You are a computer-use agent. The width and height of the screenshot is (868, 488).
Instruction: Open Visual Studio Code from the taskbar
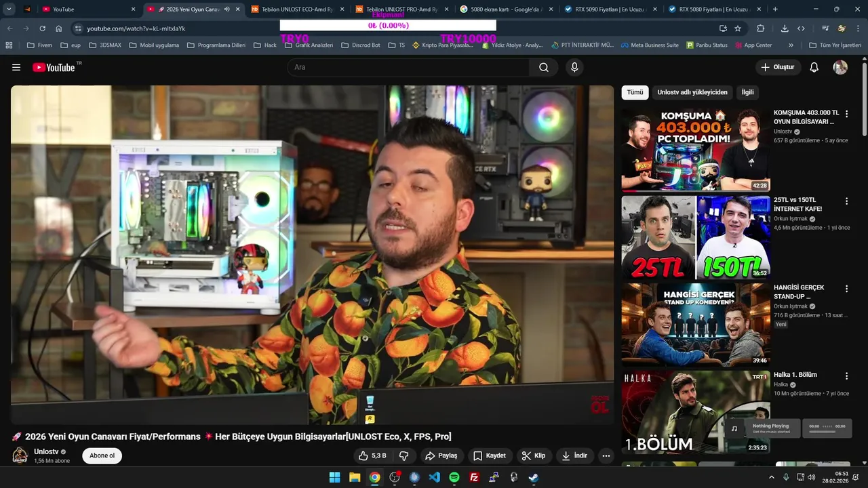tap(434, 477)
